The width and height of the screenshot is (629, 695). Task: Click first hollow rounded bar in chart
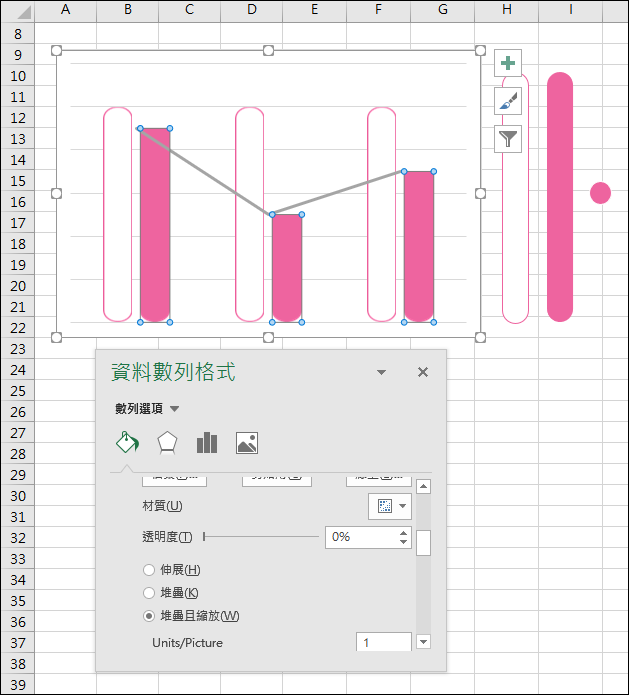tap(117, 215)
